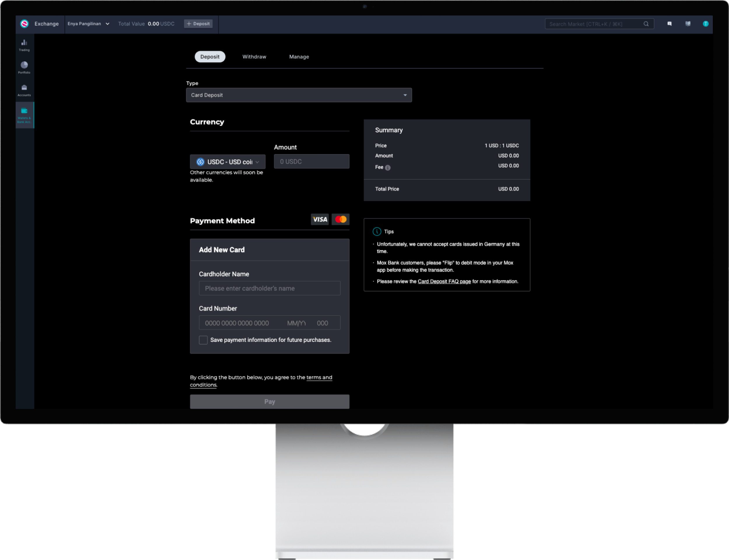729x560 pixels.
Task: Click the Deposit button in header
Action: click(198, 24)
